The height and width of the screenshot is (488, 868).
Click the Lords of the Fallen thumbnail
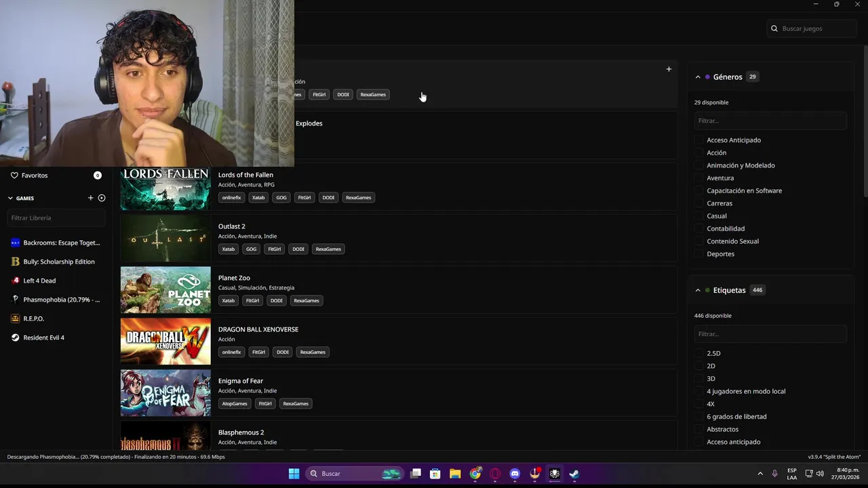point(165,188)
